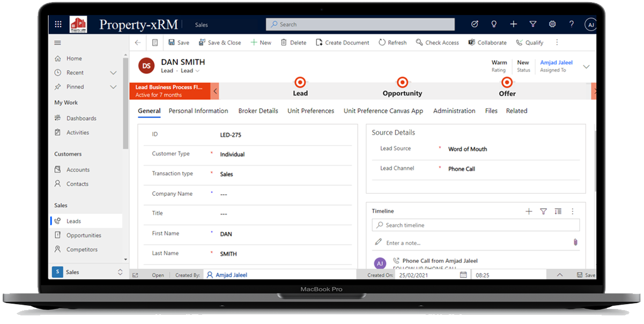Filter the timeline with funnel icon

pyautogui.click(x=543, y=211)
